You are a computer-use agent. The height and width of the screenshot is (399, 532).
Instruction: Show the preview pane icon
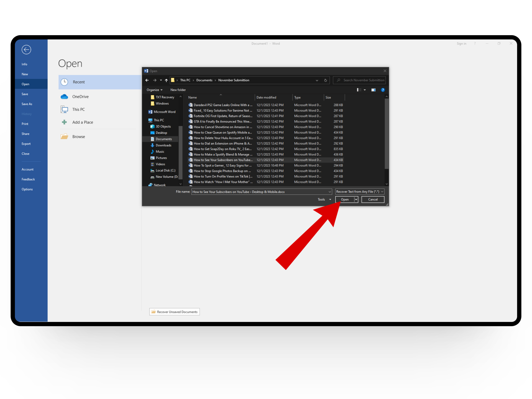[x=374, y=90]
